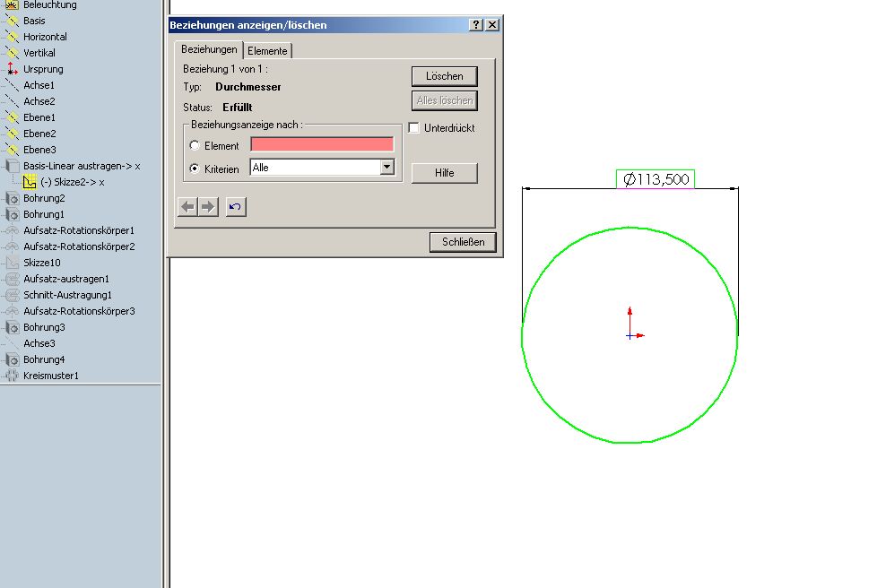Click the Ø113,500 diameter dimension
The image size is (877, 588).
click(x=656, y=179)
